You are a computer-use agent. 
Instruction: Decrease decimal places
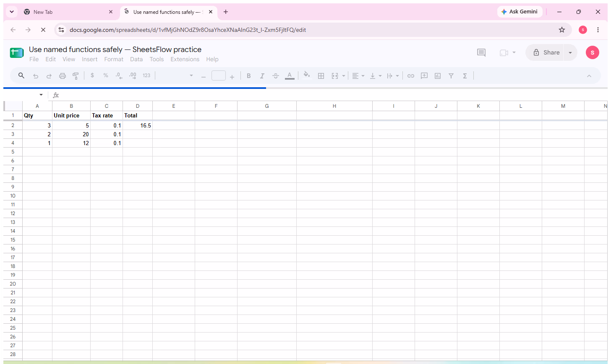[x=119, y=76]
